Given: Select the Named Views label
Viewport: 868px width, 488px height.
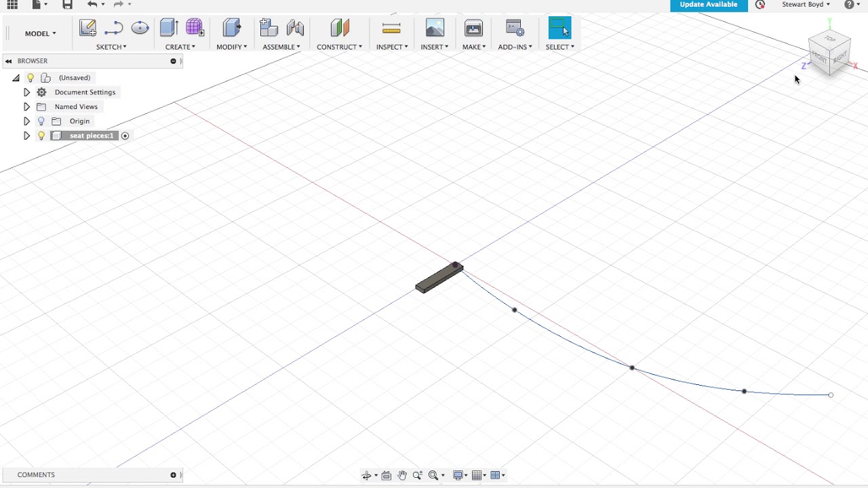Looking at the screenshot, I should 76,106.
